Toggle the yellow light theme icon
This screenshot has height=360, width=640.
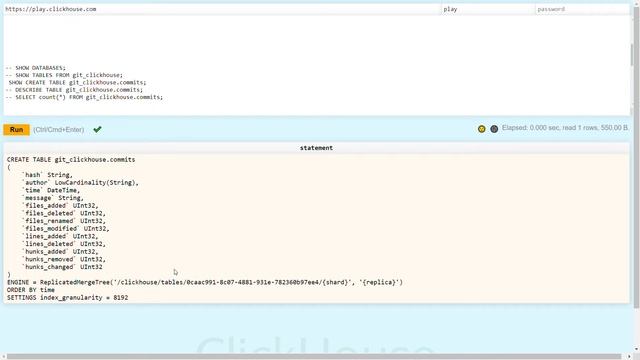[482, 129]
